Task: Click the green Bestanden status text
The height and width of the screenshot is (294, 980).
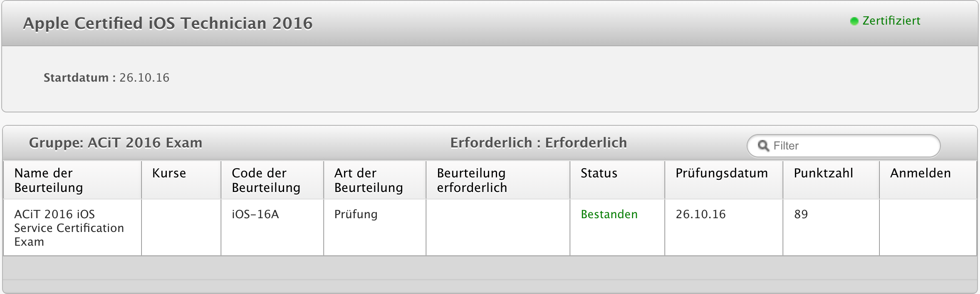Action: [609, 214]
